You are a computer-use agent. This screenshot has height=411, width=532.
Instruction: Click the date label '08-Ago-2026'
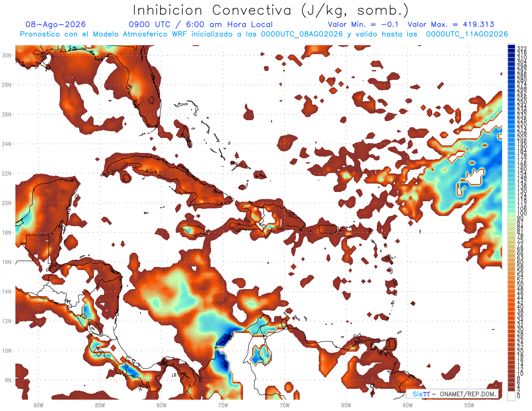tap(56, 24)
